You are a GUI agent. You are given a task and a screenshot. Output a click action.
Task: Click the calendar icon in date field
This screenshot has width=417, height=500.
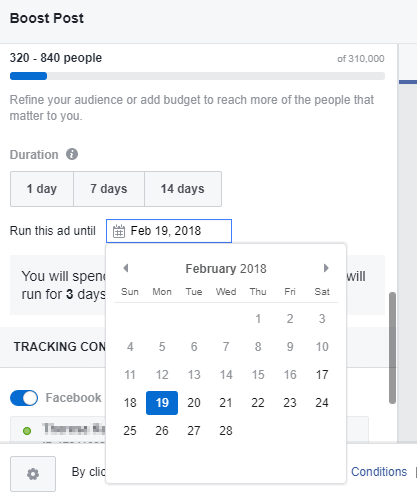pos(119,231)
